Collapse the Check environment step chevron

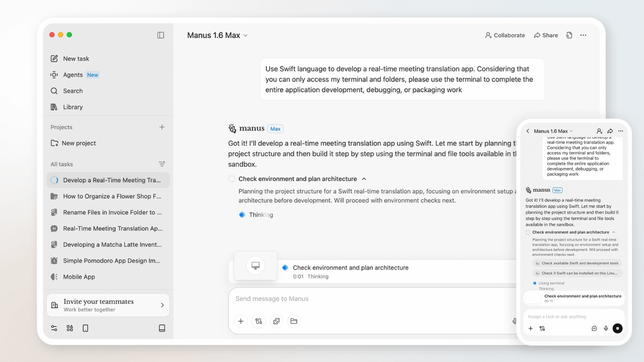(364, 179)
